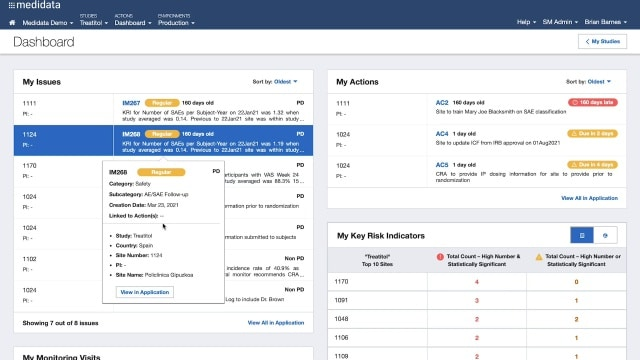Viewport: 640px width, 360px height.
Task: Click the Regular badge in the IM268 popup
Action: click(x=161, y=172)
